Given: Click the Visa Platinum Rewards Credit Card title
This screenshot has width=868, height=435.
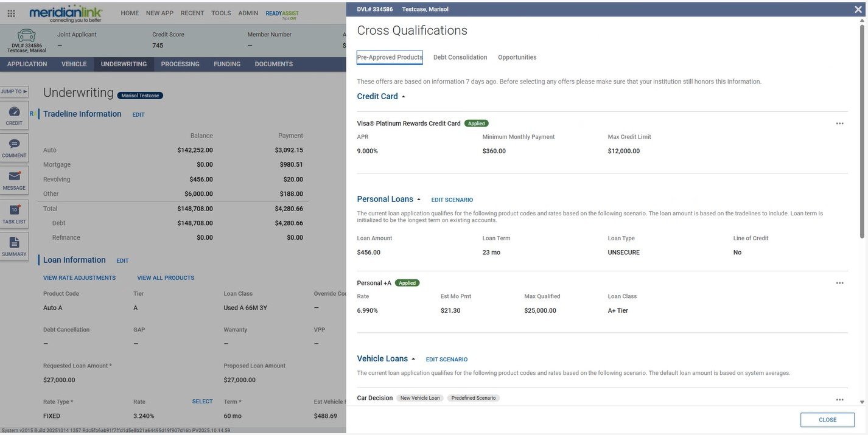Looking at the screenshot, I should click(408, 124).
